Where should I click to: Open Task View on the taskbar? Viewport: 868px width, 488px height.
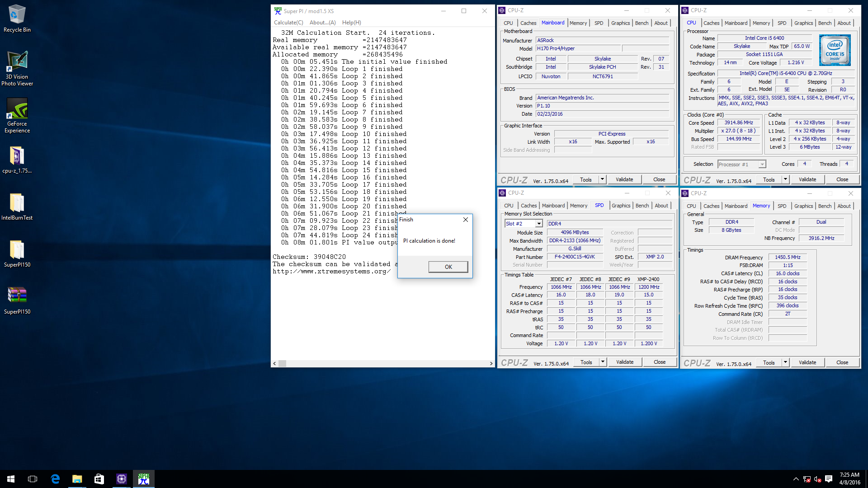point(33,479)
